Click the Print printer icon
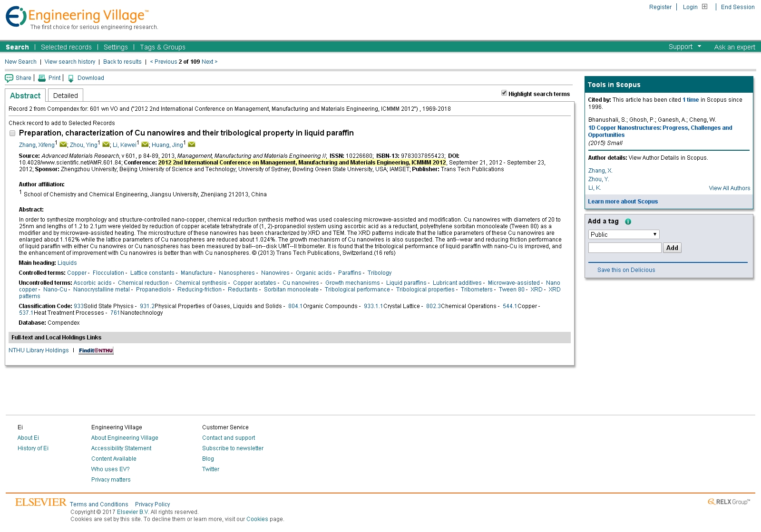The width and height of the screenshot is (761, 532). click(x=42, y=78)
